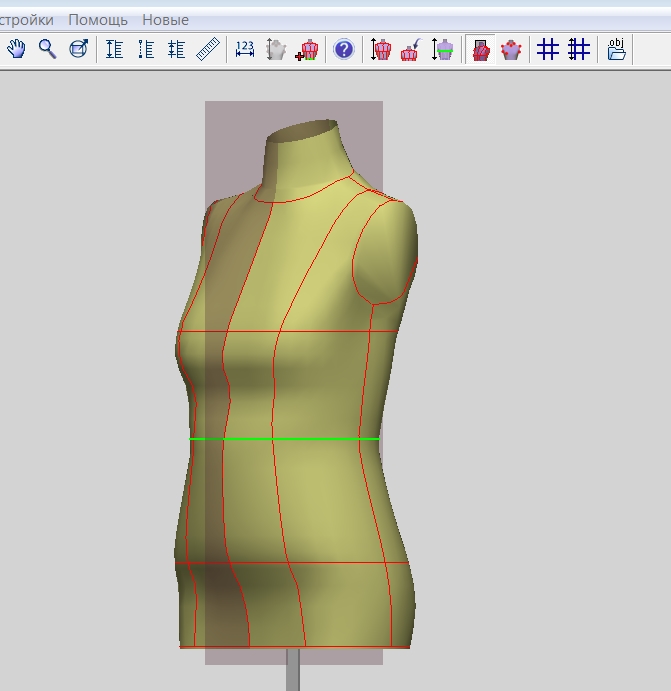The height and width of the screenshot is (691, 671).
Task: Toggle the single grid display icon
Action: 547,49
